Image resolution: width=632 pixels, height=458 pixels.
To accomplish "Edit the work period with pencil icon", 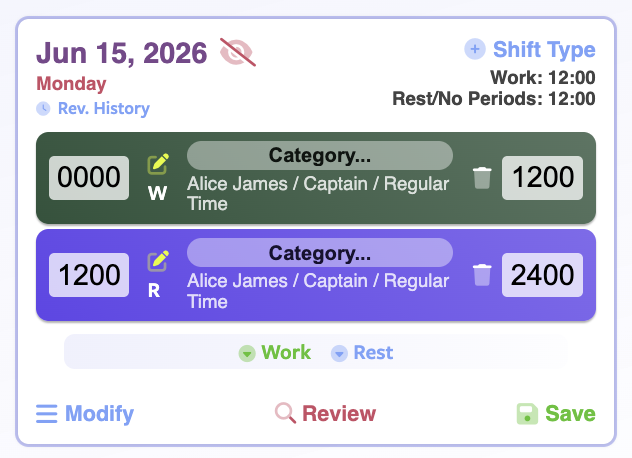I will (x=158, y=164).
